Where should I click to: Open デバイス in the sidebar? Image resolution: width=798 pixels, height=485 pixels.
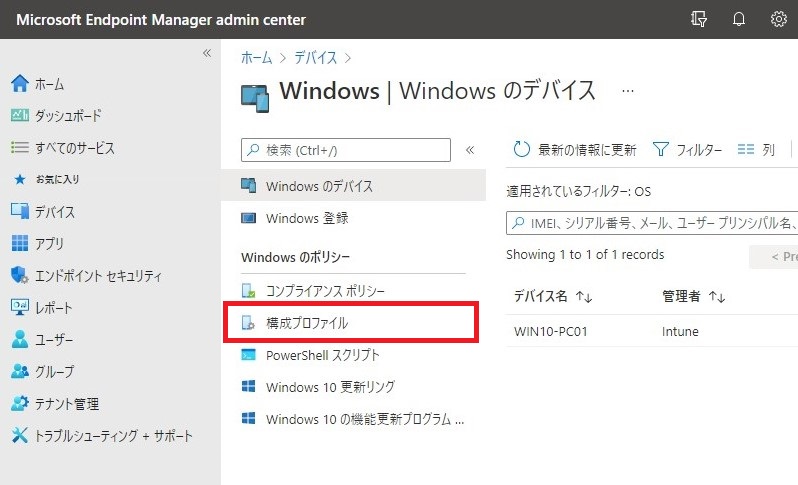pos(54,211)
